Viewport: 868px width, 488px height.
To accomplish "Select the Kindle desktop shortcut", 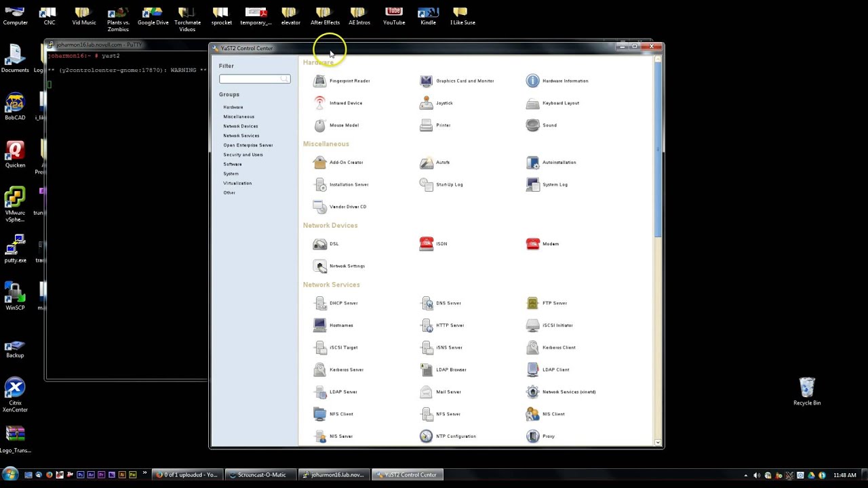I will (428, 16).
